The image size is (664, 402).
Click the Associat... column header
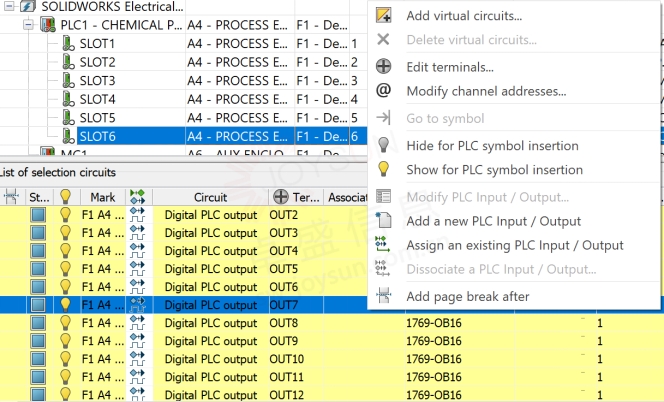click(x=347, y=197)
